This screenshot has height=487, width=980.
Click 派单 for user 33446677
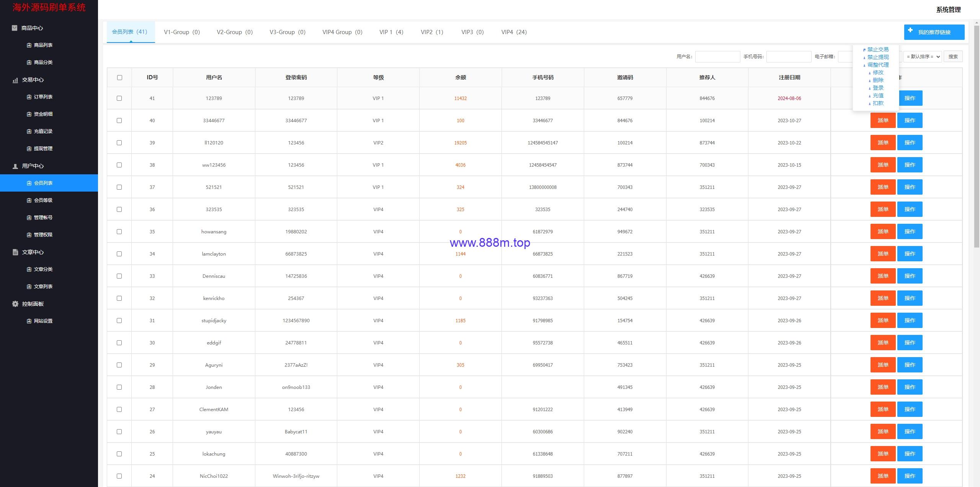click(x=883, y=120)
